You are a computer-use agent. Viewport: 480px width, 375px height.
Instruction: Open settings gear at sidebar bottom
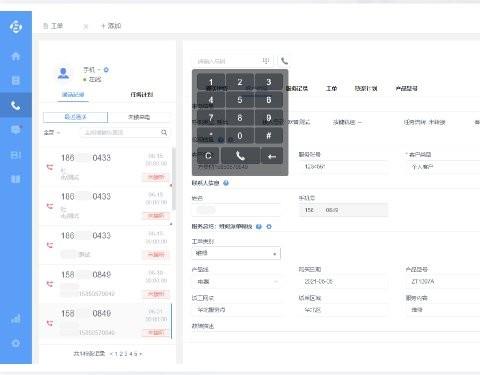point(16,343)
